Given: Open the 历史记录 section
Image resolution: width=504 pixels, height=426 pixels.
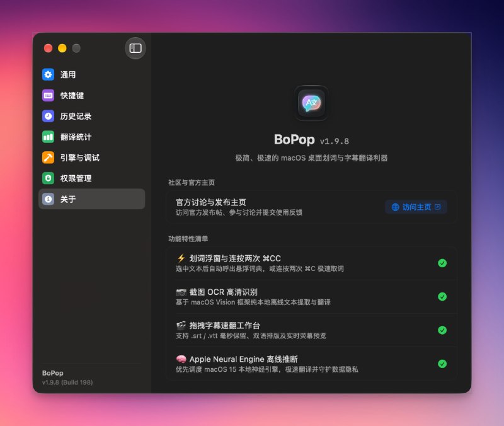Looking at the screenshot, I should pos(91,116).
